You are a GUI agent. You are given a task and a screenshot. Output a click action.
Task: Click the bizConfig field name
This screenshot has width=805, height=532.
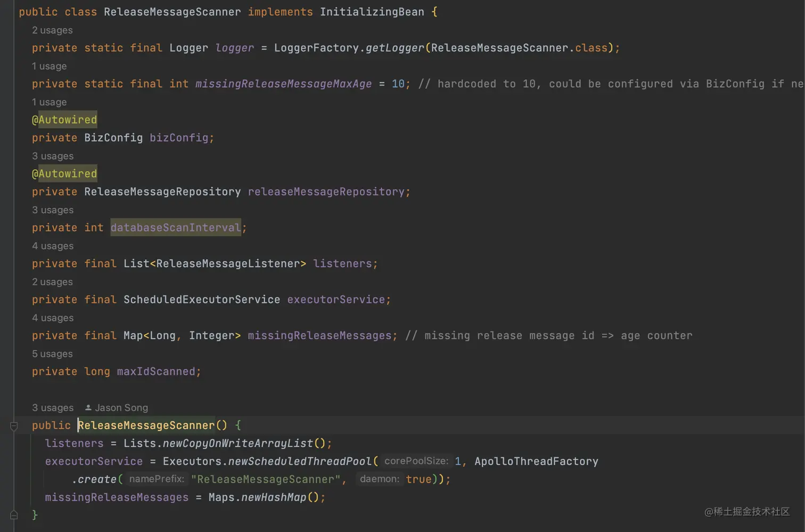[179, 138]
